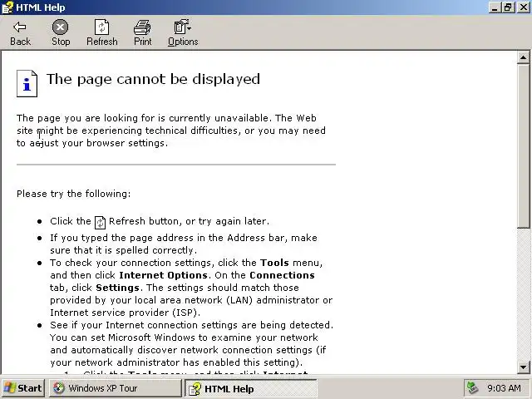Viewport: 532px width, 399px height.
Task: Open the Start menu
Action: coord(22,388)
